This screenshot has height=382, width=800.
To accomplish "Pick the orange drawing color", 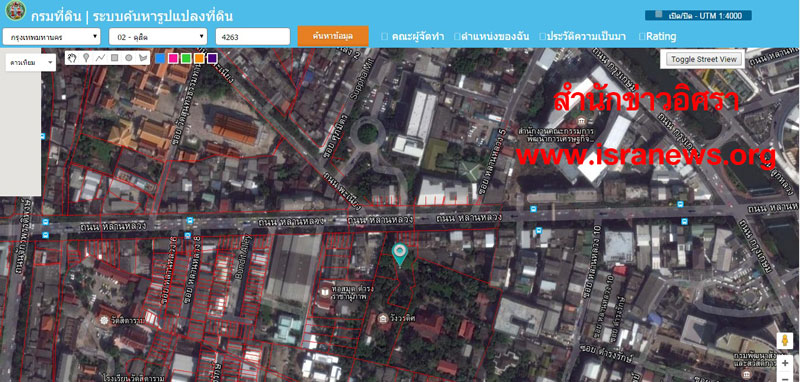I will (x=199, y=58).
